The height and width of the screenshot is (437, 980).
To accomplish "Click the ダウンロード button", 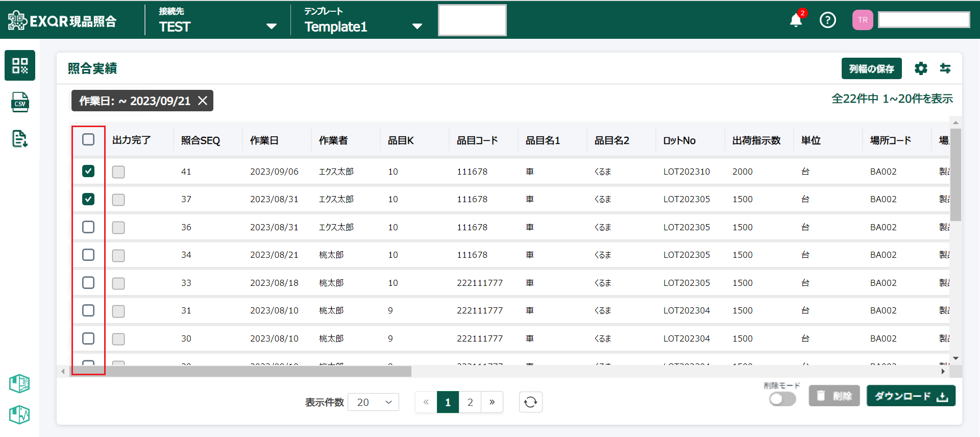I will click(x=911, y=396).
